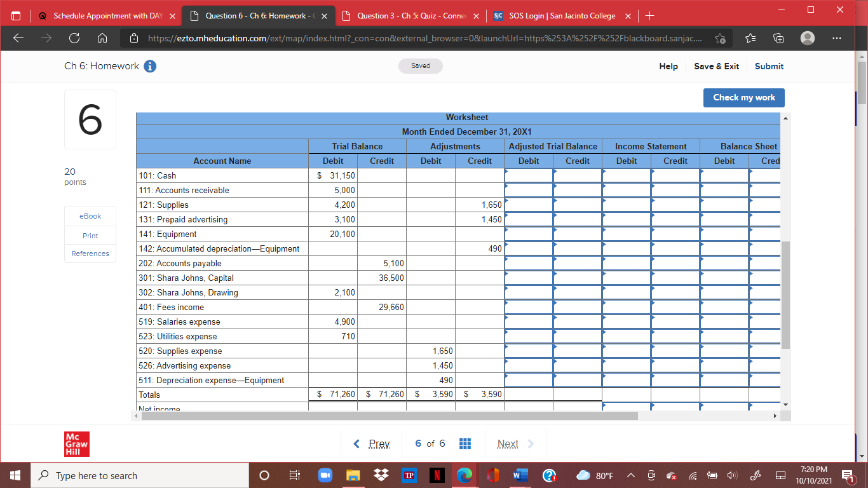868x488 pixels.
Task: Open the tab actions menu icon
Action: pos(17,15)
